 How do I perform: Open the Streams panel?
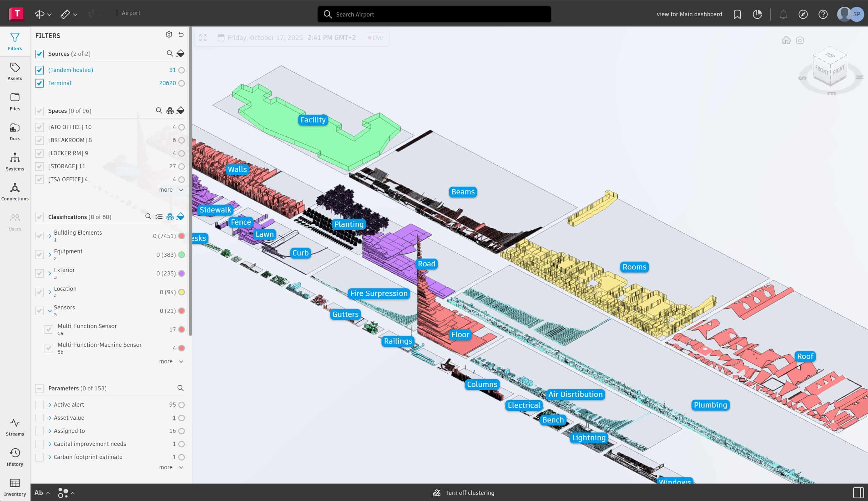(x=15, y=427)
